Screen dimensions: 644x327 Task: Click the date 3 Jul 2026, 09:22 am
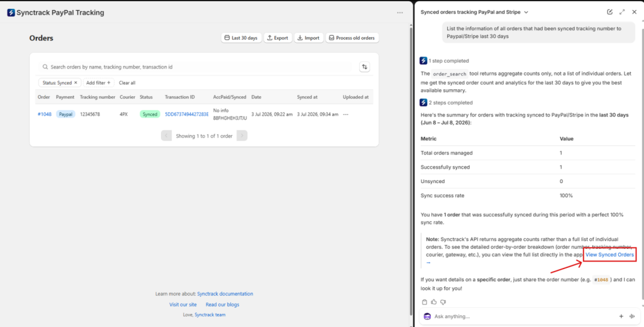click(x=272, y=114)
